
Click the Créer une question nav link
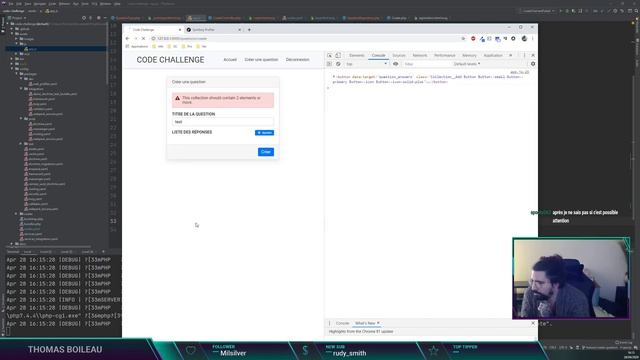[261, 60]
